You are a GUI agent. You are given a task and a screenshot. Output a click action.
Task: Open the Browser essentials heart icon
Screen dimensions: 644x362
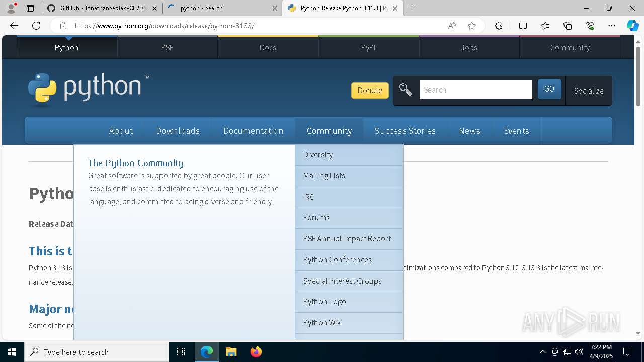pyautogui.click(x=590, y=26)
